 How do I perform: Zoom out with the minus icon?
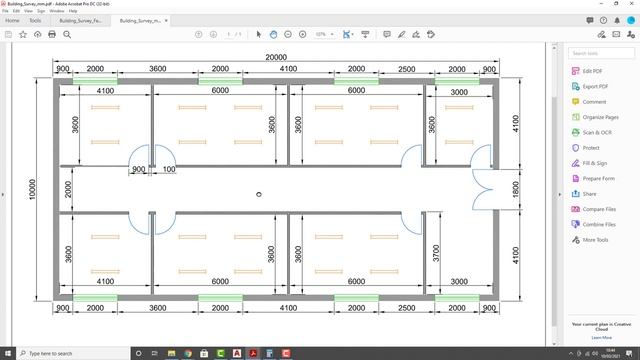coord(288,35)
